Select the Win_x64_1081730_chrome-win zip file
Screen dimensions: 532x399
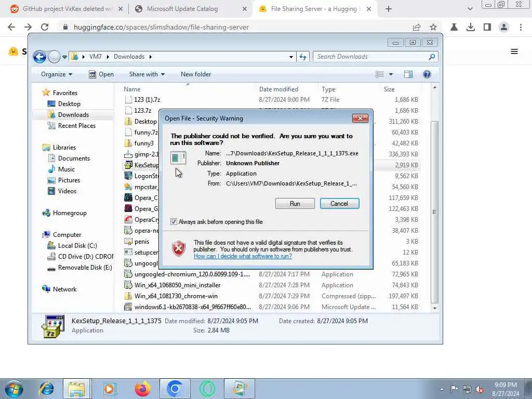[x=176, y=296]
